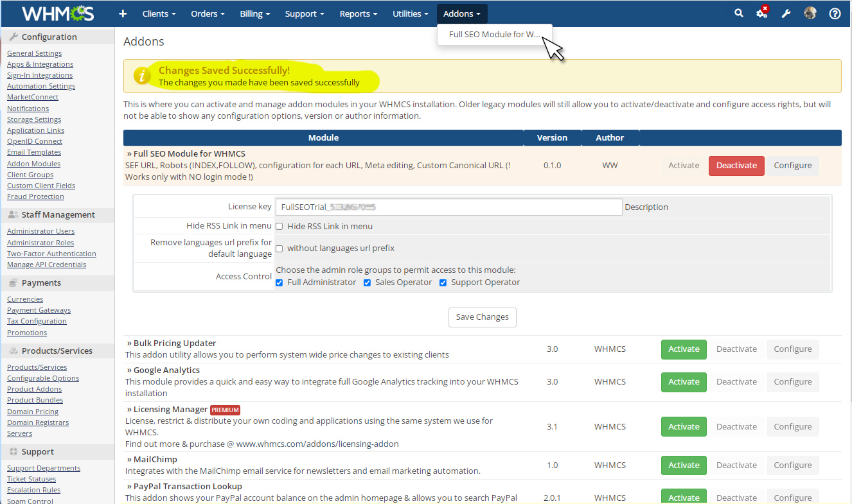852x504 pixels.
Task: Activate the MailChimp addon
Action: (x=684, y=465)
